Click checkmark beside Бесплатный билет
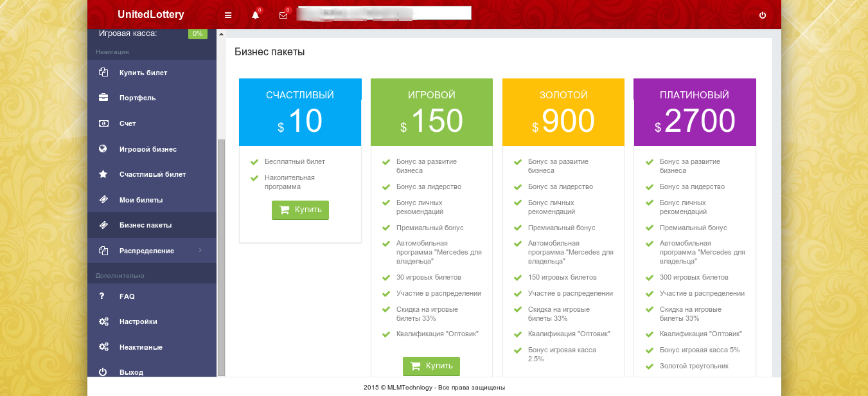The image size is (868, 396). [254, 162]
